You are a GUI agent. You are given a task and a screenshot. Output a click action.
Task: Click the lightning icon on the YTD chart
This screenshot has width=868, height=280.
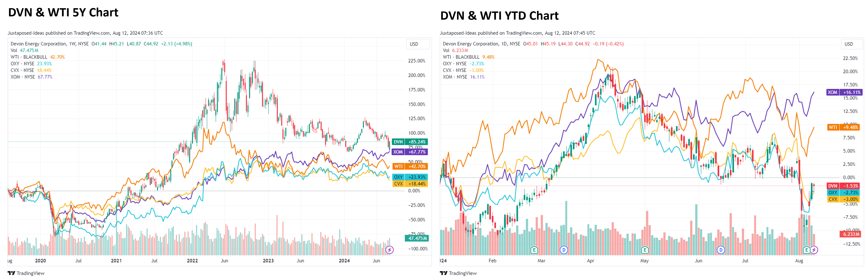coord(814,250)
